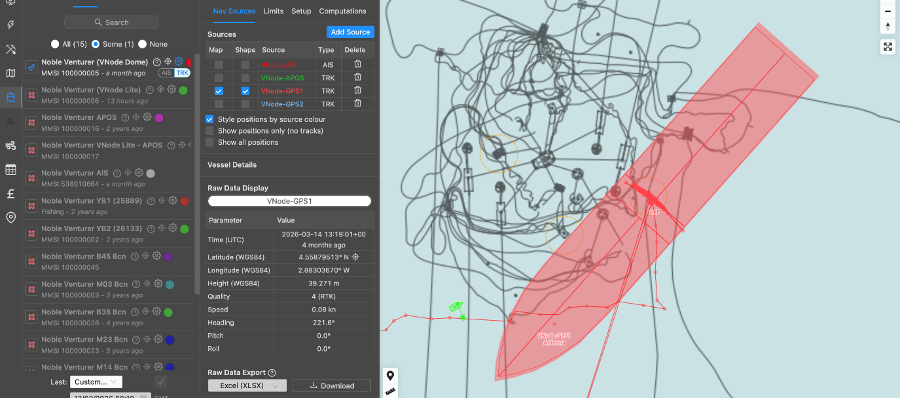The width and height of the screenshot is (900, 398).
Task: Click the pound currency sidebar icon
Action: tap(10, 194)
